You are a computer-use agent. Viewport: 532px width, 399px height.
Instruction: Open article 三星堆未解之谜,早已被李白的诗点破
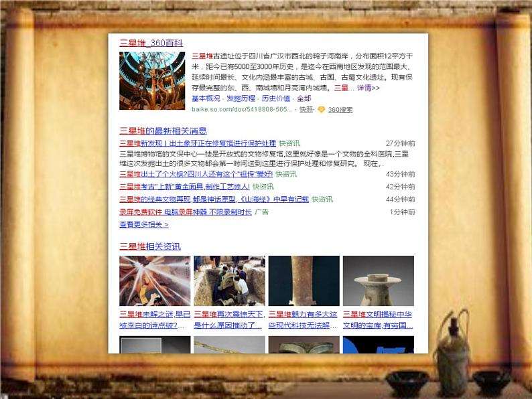tap(155, 320)
